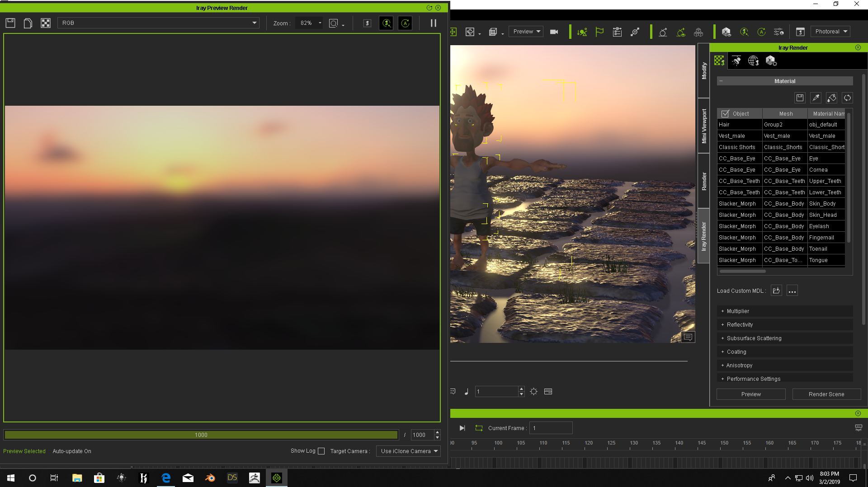Enable the Show Log checkbox
The width and height of the screenshot is (868, 487).
[321, 451]
